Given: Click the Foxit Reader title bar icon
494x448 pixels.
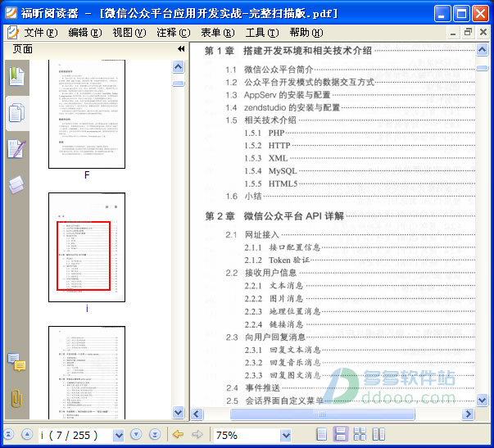Looking at the screenshot, I should 11,13.
